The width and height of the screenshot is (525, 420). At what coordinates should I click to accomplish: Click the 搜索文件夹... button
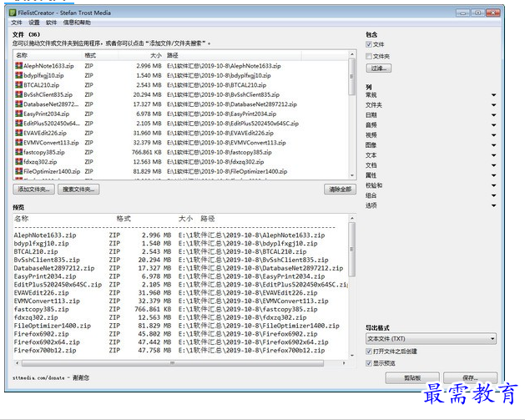click(78, 190)
